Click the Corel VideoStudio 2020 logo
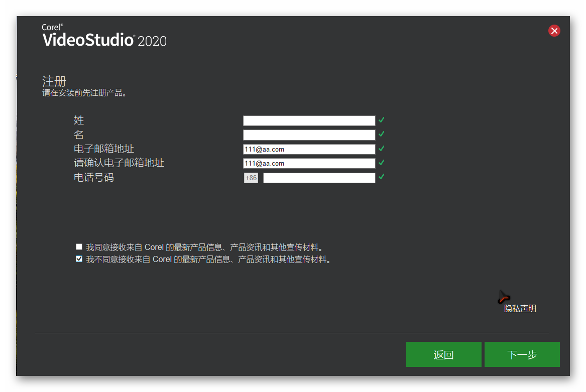The width and height of the screenshot is (586, 392). 104,36
